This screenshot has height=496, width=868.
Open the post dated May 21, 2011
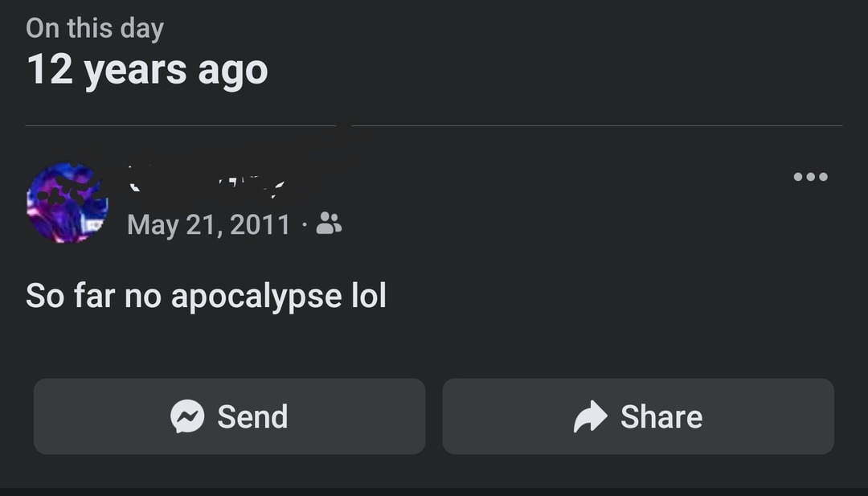click(x=207, y=226)
